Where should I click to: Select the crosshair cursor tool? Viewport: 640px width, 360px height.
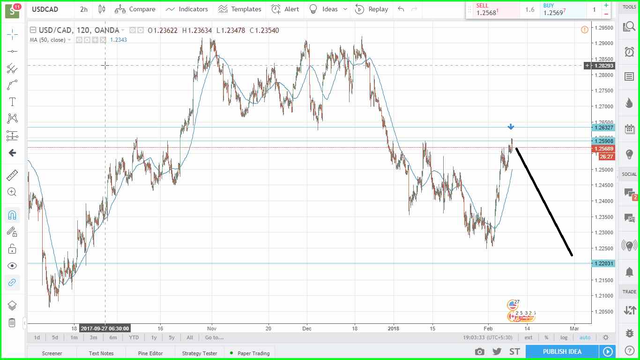coord(12,35)
